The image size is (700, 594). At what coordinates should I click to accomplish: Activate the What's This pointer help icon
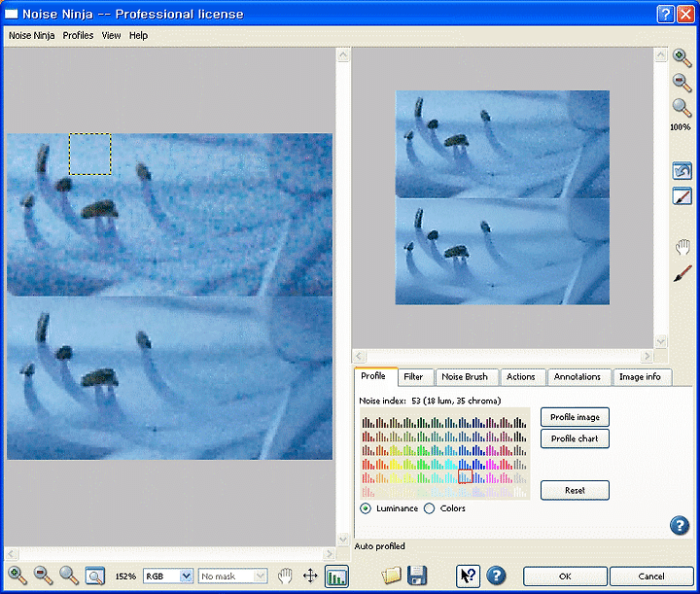(x=468, y=577)
